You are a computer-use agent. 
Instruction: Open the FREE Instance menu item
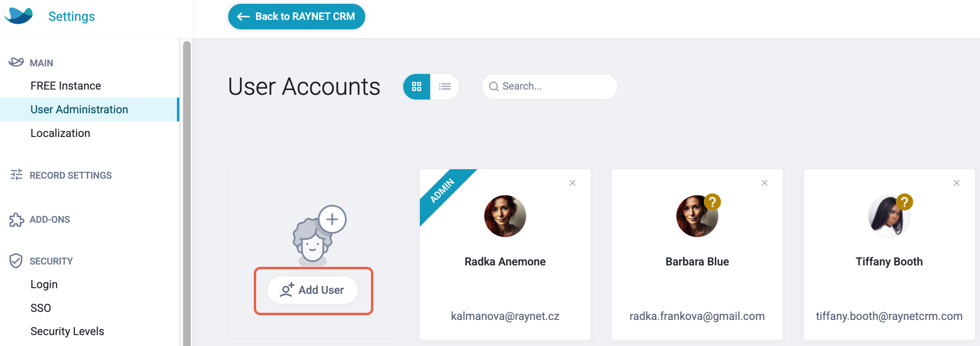(x=66, y=86)
